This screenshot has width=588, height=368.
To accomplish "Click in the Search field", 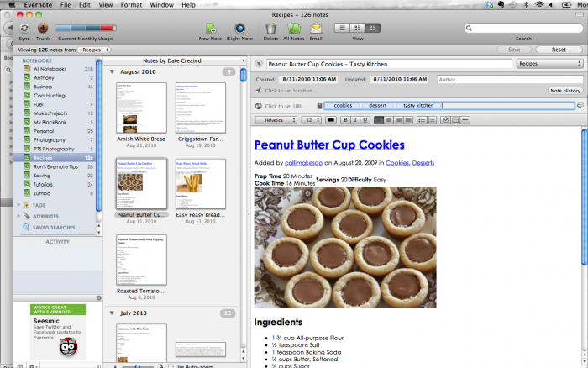I will pyautogui.click(x=523, y=28).
